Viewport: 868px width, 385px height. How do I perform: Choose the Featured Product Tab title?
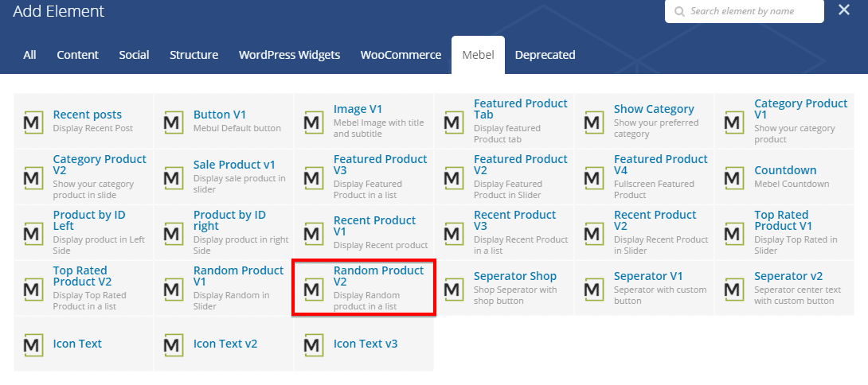click(520, 109)
